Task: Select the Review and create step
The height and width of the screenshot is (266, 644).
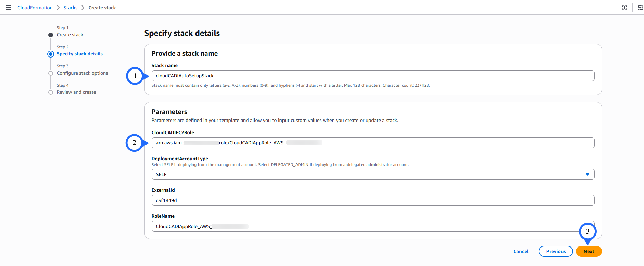Action: pyautogui.click(x=76, y=92)
